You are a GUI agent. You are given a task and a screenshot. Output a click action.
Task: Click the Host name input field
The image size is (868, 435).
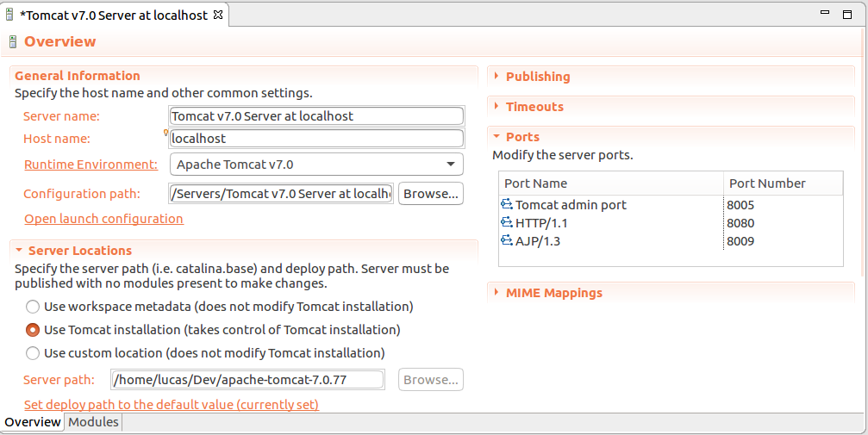click(x=316, y=139)
